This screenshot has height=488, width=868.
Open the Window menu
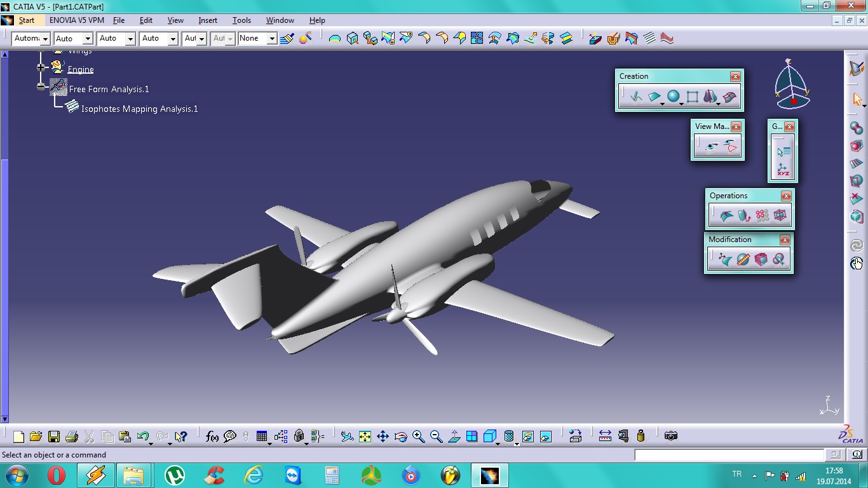pos(280,20)
